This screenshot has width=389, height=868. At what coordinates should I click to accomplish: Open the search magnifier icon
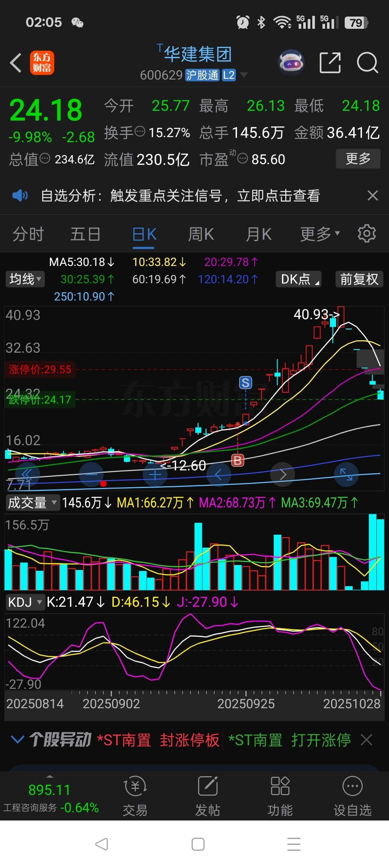[x=367, y=63]
